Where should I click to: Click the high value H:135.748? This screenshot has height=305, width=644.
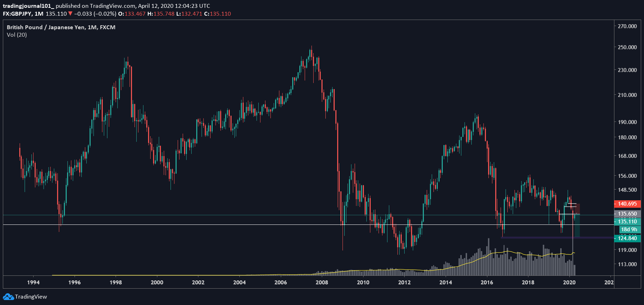coord(161,14)
